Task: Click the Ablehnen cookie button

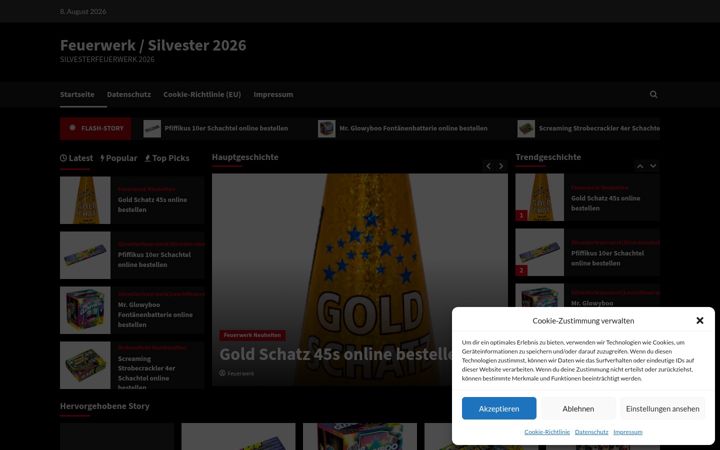Action: pyautogui.click(x=579, y=408)
